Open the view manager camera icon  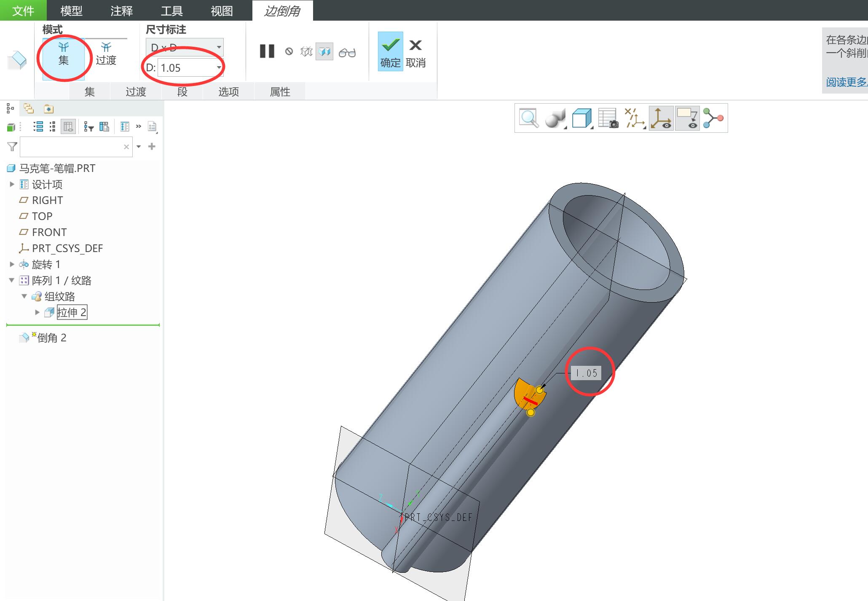608,118
